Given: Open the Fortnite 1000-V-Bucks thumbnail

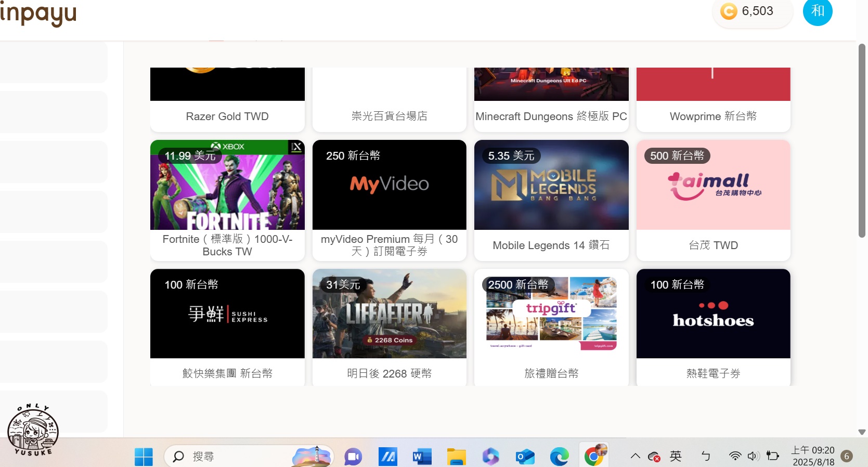Looking at the screenshot, I should coord(227,185).
